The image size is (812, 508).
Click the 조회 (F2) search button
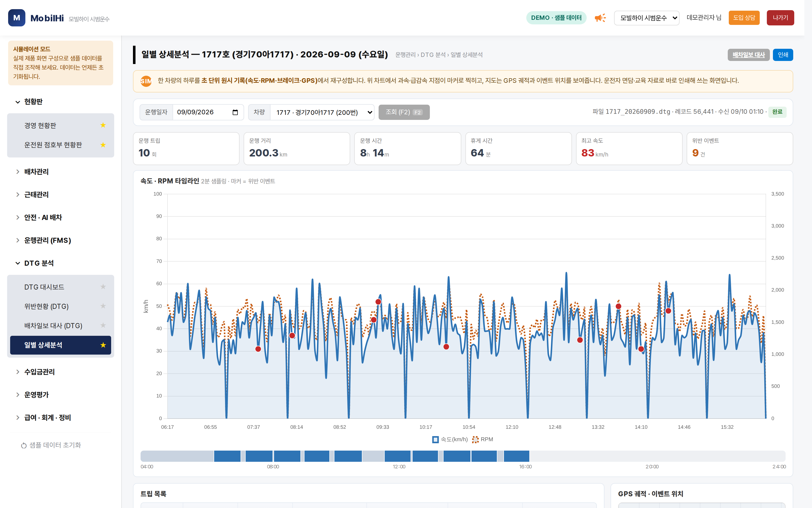point(404,112)
